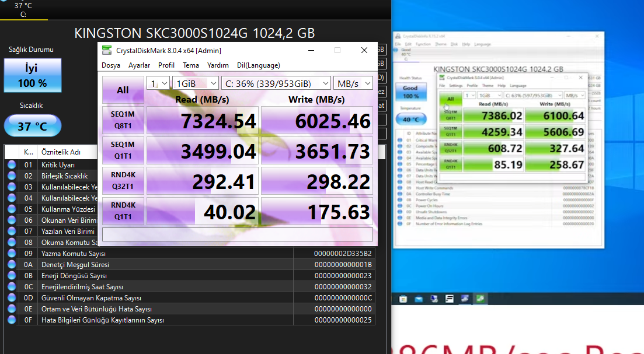Start the RND4K Q1T1 test

(123, 211)
